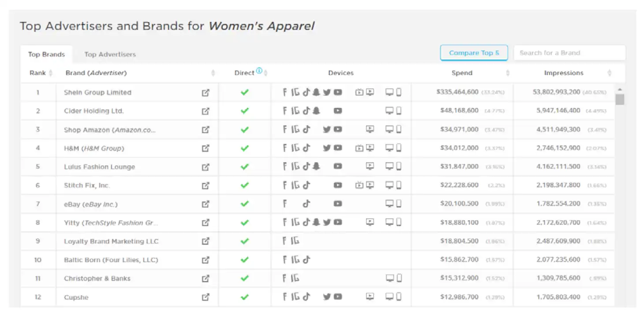Click Direct checkmark for SheIn Group Limited

point(244,93)
